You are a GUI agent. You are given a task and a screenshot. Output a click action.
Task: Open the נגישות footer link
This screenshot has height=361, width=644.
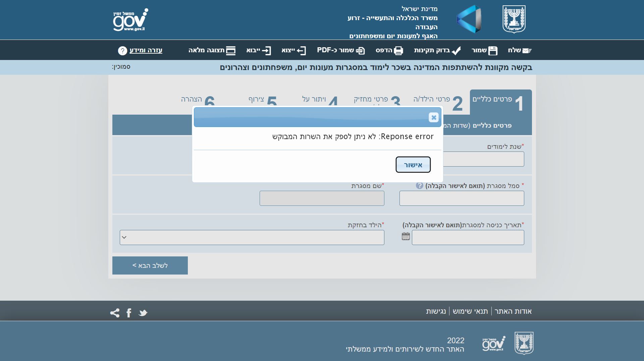pos(436,311)
